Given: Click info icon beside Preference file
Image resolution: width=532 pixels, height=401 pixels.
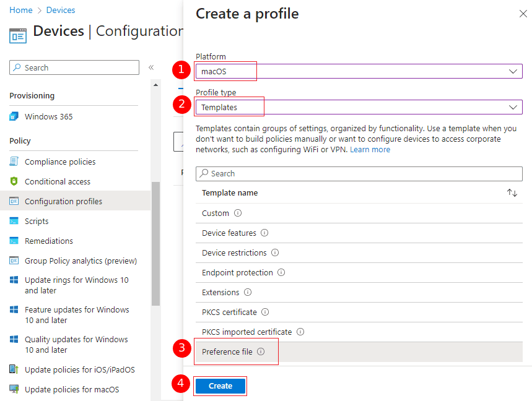Looking at the screenshot, I should (261, 351).
